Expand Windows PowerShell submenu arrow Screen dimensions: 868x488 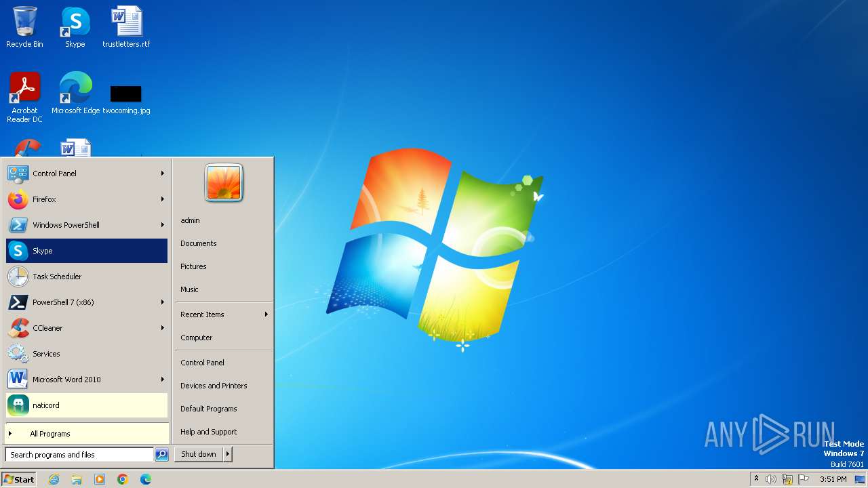(163, 225)
